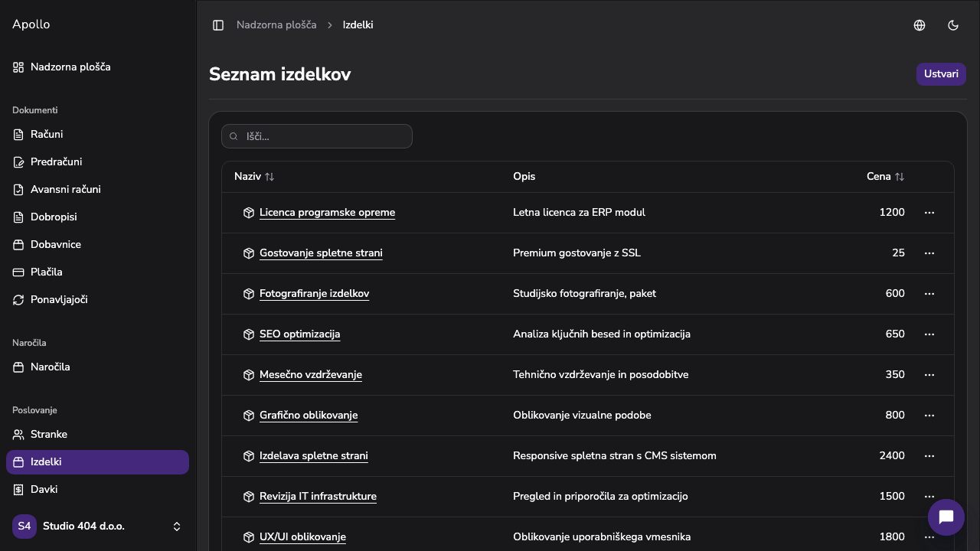Open the Fotografiranje izdelkov product link

pos(314,294)
